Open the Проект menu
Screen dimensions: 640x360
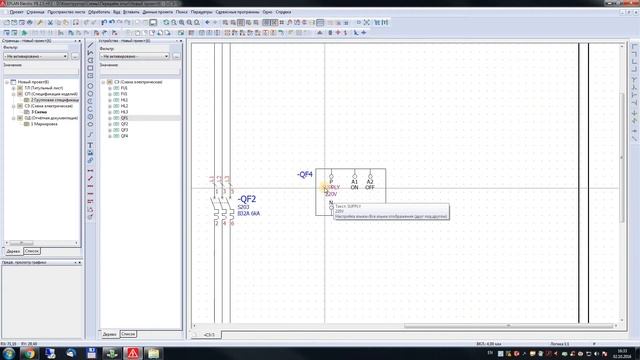16,12
